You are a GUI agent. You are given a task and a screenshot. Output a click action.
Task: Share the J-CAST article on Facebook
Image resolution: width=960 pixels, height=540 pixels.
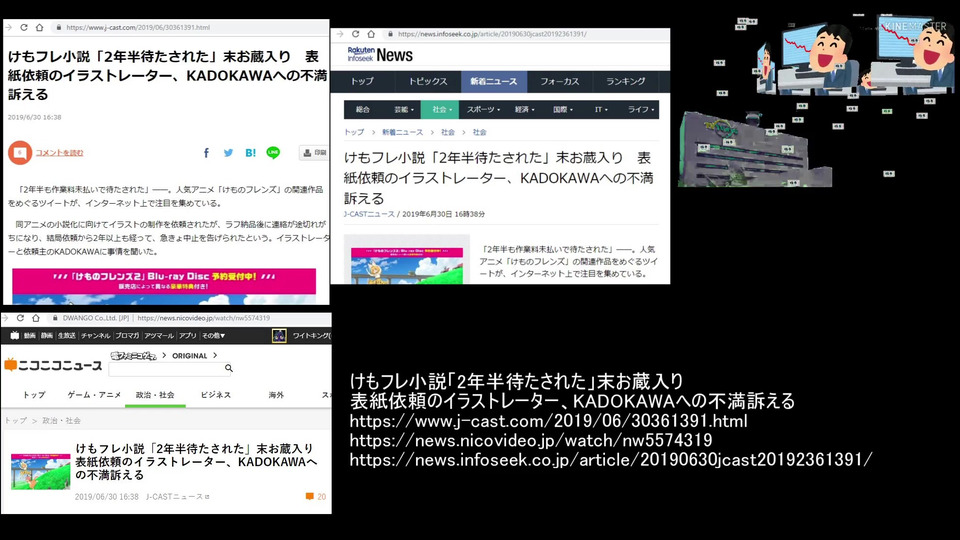point(206,153)
